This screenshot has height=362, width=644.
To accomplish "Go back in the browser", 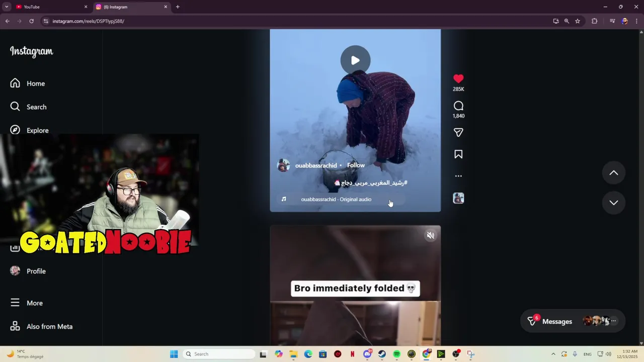I will click(x=7, y=21).
